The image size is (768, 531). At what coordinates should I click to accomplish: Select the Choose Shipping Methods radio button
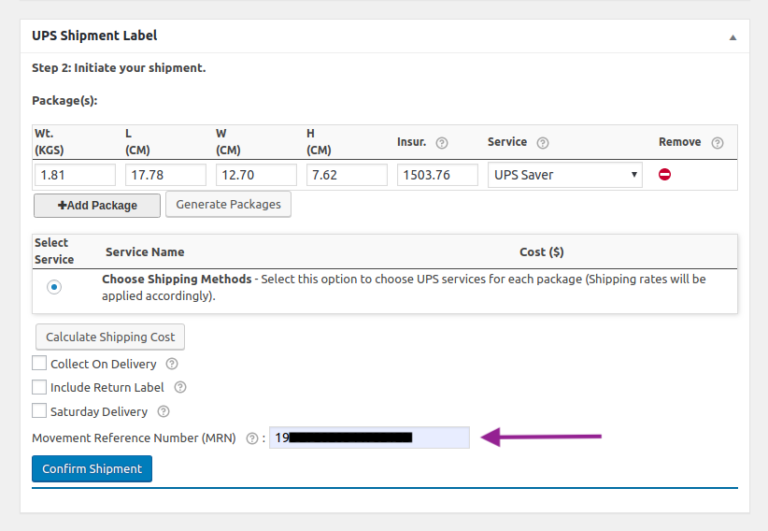(x=54, y=287)
